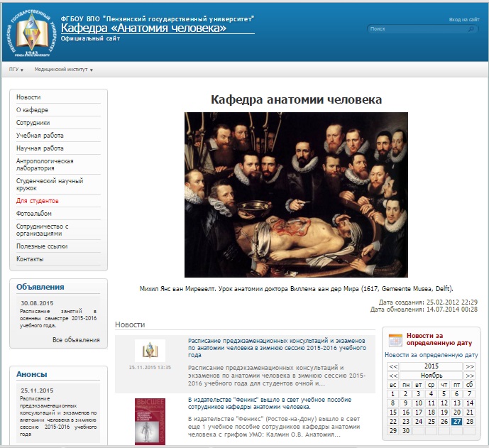Click the Кафедра «Анатомия человека» header title
The width and height of the screenshot is (489, 448).
point(143,28)
